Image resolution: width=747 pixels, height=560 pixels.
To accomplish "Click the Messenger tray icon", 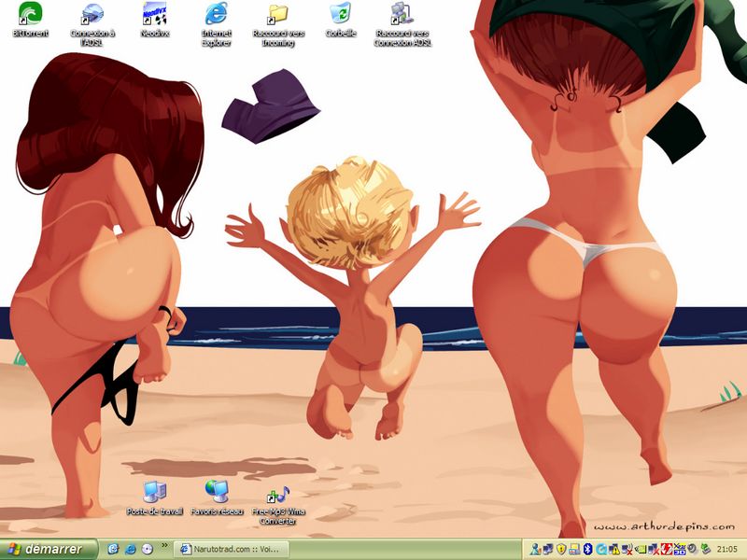I will pyautogui.click(x=535, y=550).
